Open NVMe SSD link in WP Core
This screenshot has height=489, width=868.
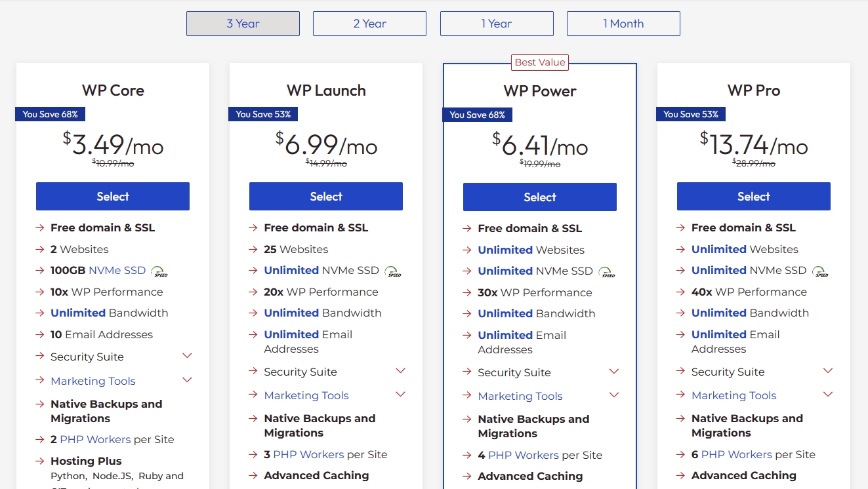tap(118, 271)
